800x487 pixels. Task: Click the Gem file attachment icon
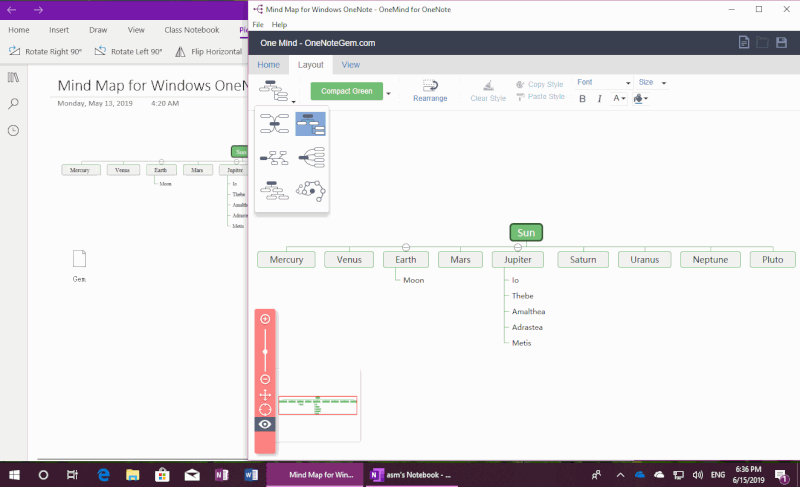click(x=79, y=259)
